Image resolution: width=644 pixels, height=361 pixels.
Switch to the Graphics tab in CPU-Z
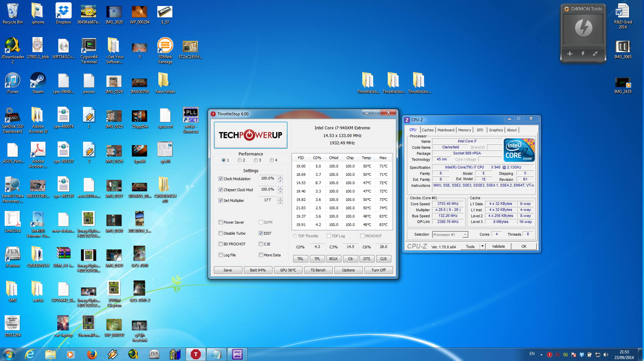tap(496, 130)
